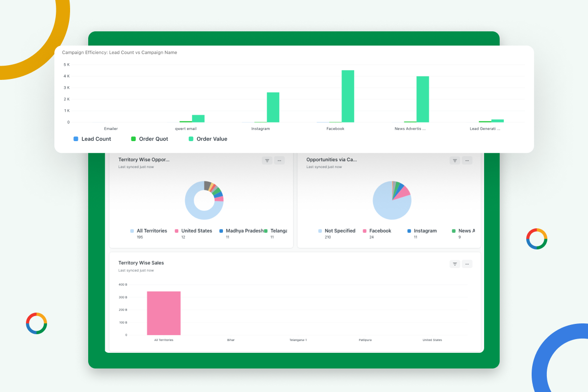Click 'Last synced just now' under Opportunities via Ca...

click(324, 167)
